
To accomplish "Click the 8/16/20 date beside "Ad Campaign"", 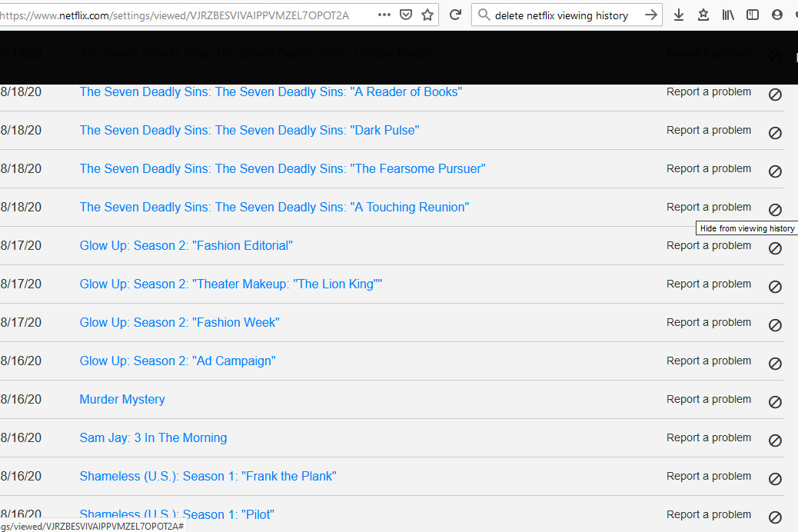I will click(x=21, y=361).
